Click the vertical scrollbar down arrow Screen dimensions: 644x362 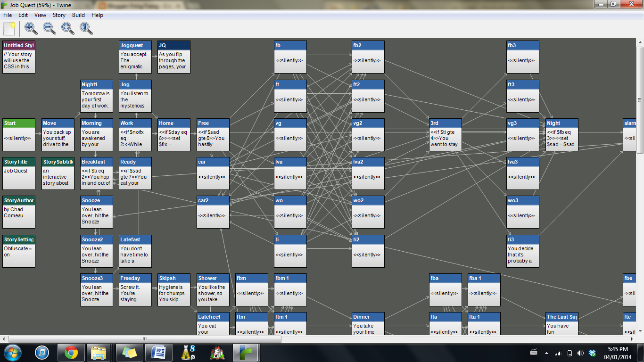(640, 331)
